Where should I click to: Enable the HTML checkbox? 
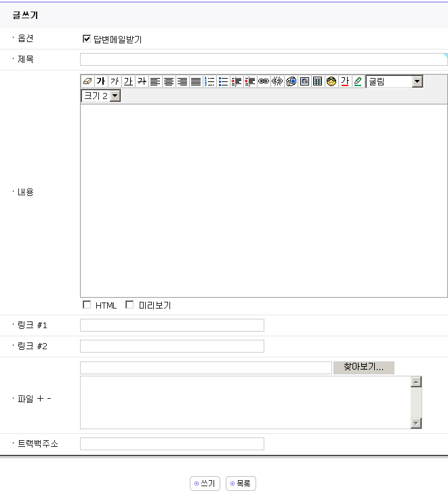[x=87, y=304]
